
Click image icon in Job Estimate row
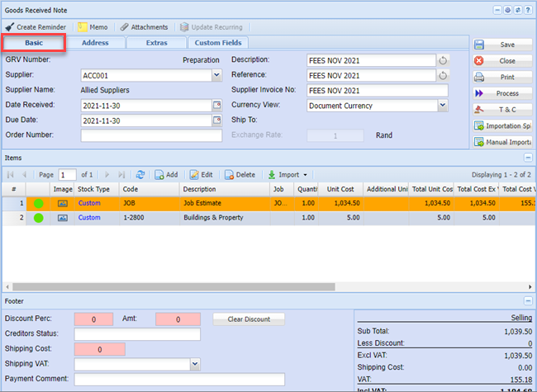[x=62, y=202]
